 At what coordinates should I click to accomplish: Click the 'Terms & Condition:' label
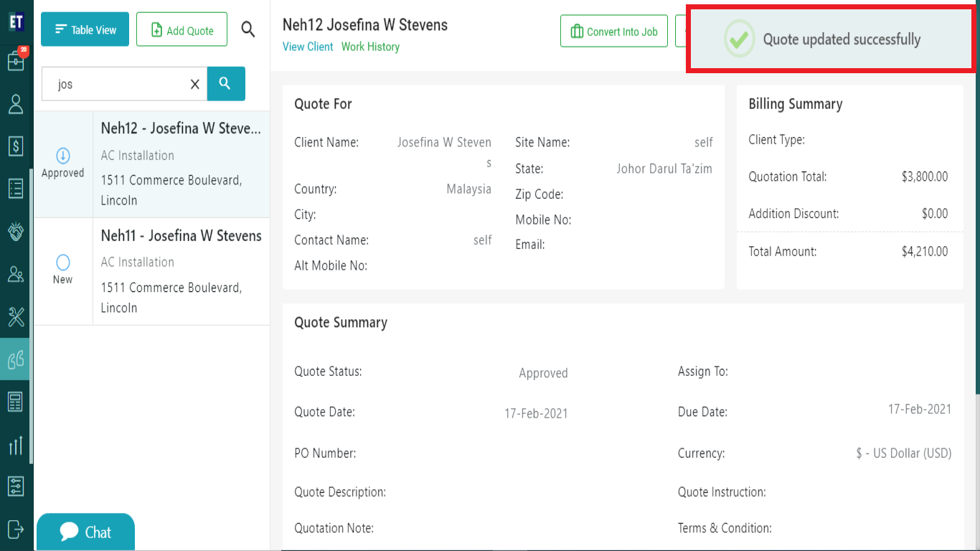[x=725, y=528]
